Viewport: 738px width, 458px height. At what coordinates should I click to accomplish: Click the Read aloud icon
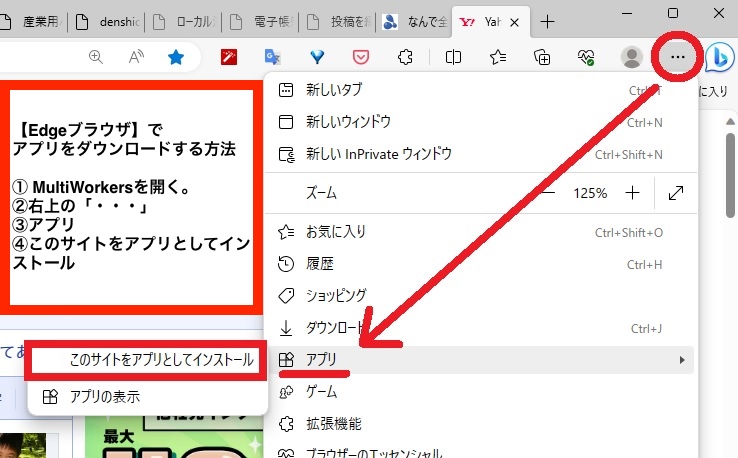click(x=136, y=57)
